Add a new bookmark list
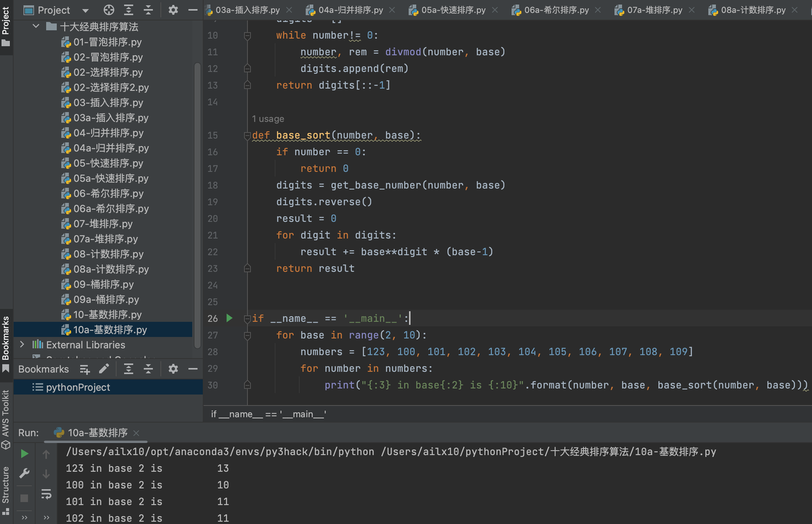 85,369
